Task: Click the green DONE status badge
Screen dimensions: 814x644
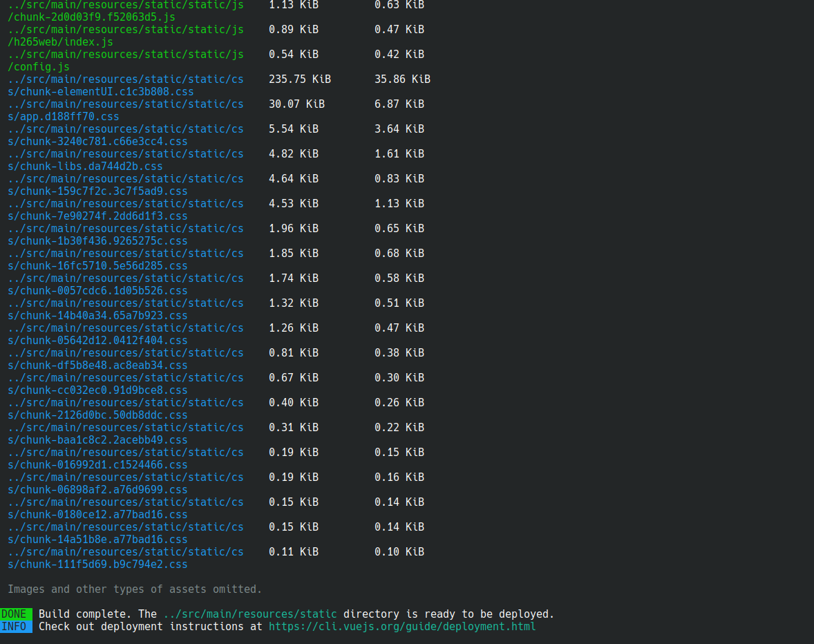Action: pos(15,614)
